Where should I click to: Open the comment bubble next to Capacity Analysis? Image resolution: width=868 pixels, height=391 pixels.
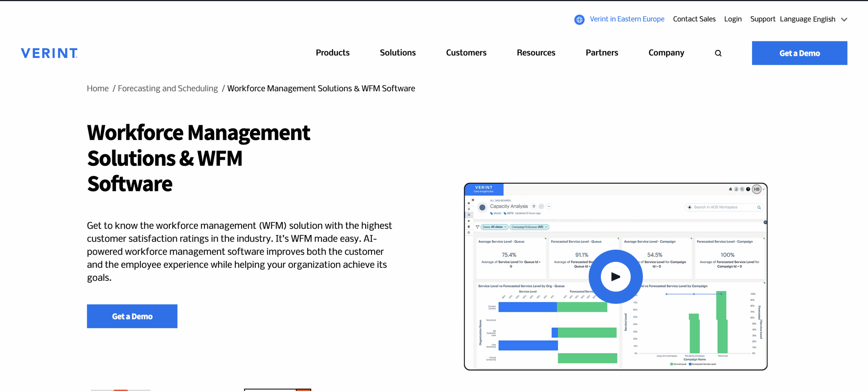coord(534,206)
